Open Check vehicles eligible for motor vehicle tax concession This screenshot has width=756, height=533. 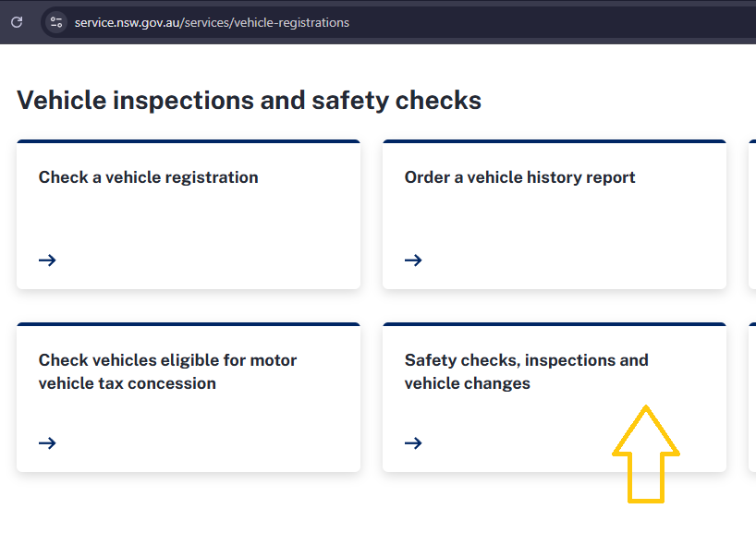pyautogui.click(x=167, y=371)
